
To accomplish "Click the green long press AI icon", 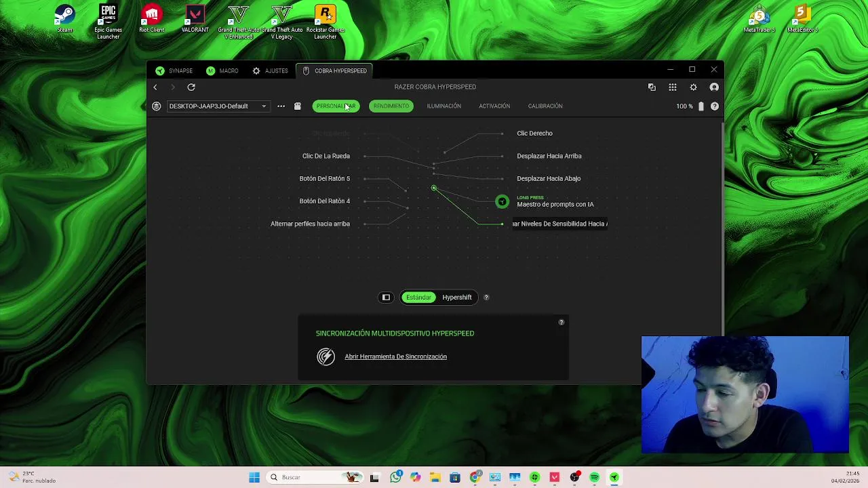I will 502,201.
